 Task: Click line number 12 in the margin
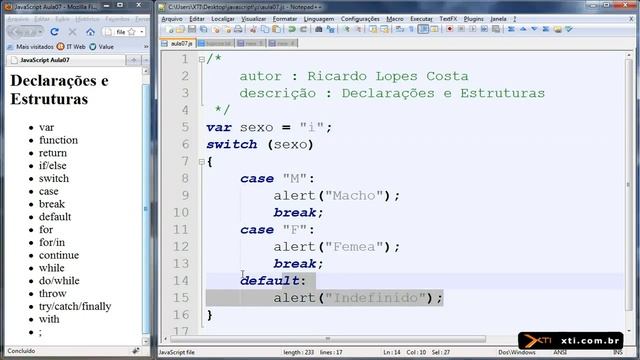[x=180, y=247]
